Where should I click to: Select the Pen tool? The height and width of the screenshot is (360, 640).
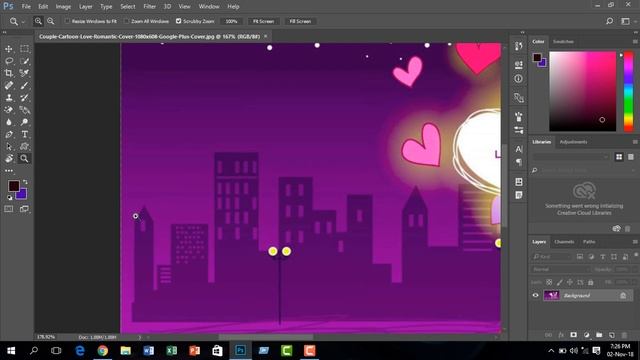[9, 134]
